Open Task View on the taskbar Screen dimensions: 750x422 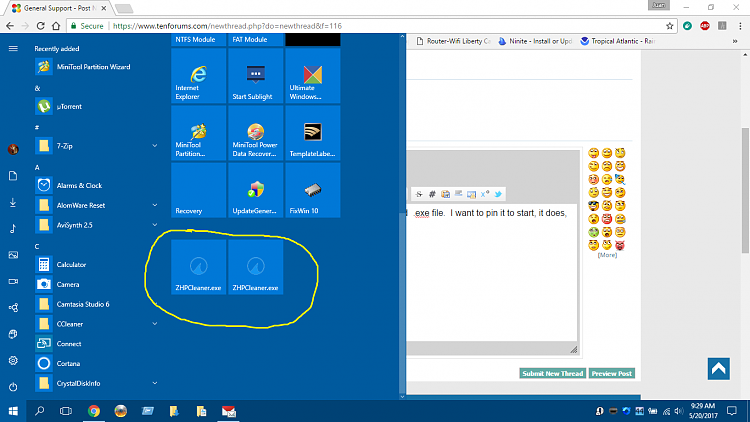tap(66, 411)
